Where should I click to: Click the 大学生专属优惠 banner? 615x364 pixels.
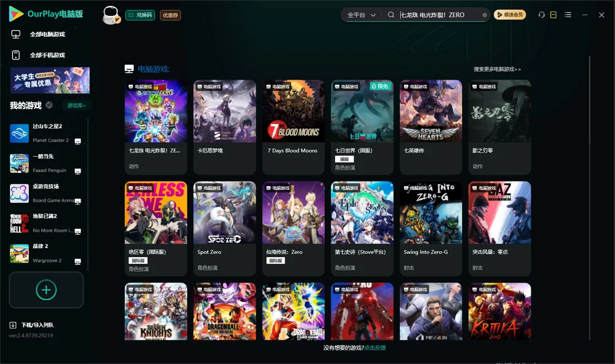point(50,81)
